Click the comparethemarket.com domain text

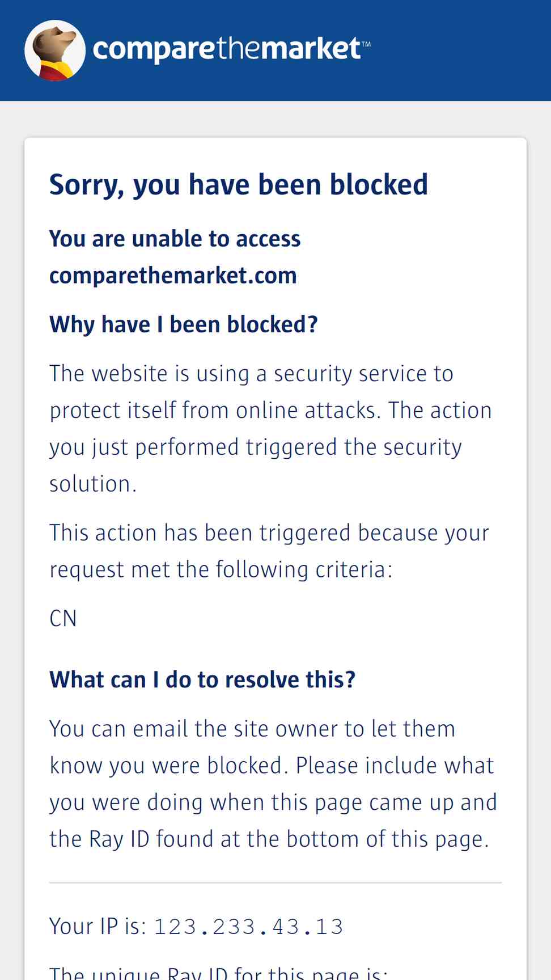point(173,276)
